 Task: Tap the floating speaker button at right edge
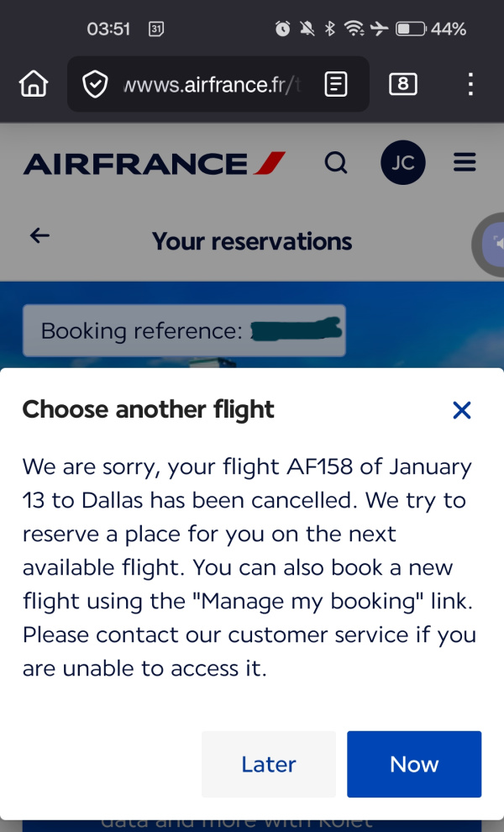(x=492, y=245)
